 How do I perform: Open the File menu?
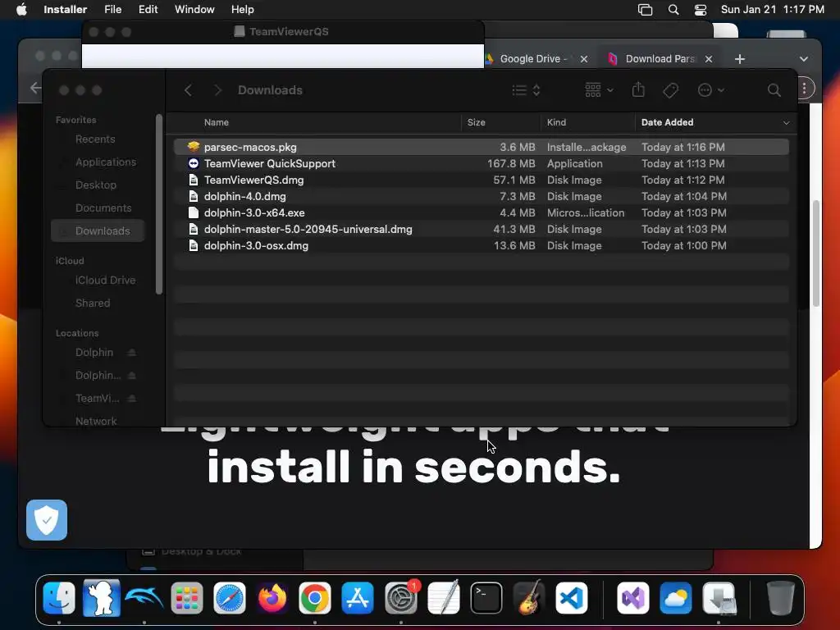tap(113, 10)
